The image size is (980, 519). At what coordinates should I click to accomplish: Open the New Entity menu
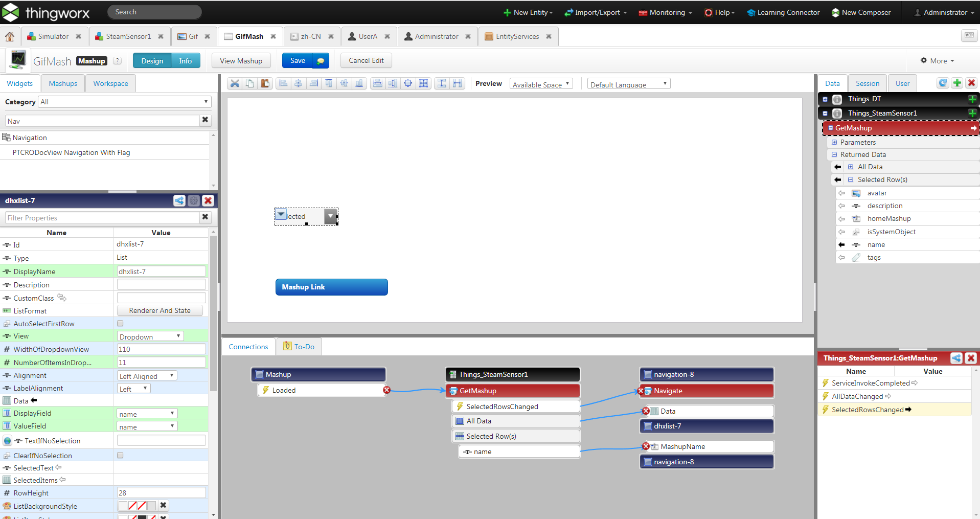[528, 12]
